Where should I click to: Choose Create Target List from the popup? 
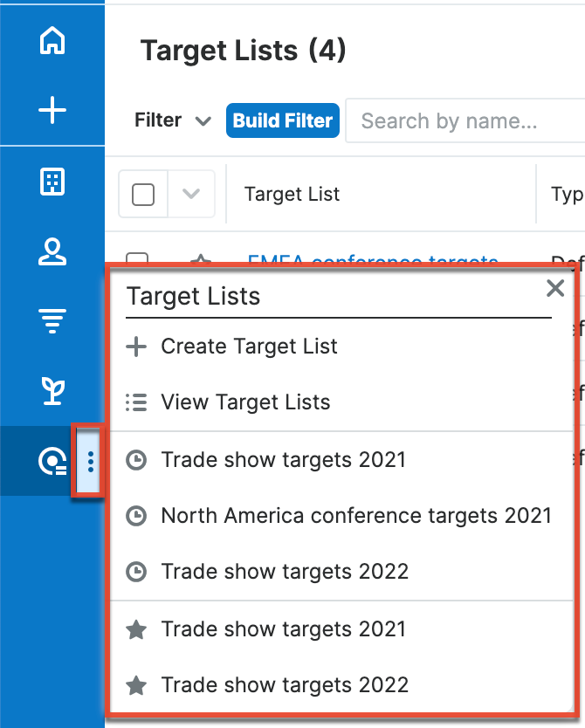coord(248,347)
